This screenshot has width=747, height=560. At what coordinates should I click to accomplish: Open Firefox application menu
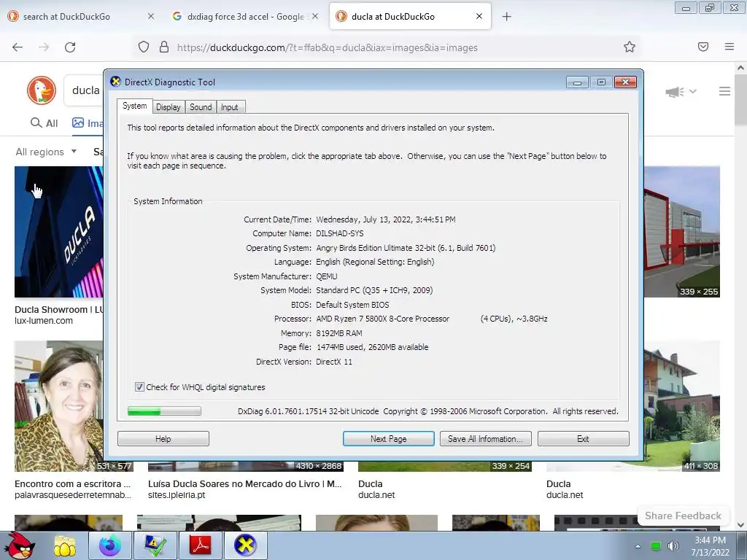pyautogui.click(x=729, y=47)
